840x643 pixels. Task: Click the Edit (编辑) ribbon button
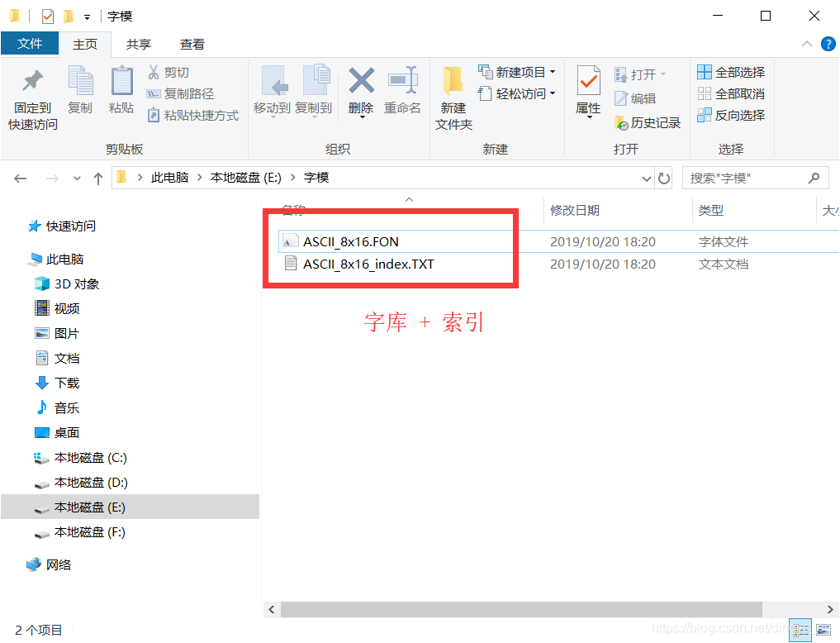click(x=635, y=98)
